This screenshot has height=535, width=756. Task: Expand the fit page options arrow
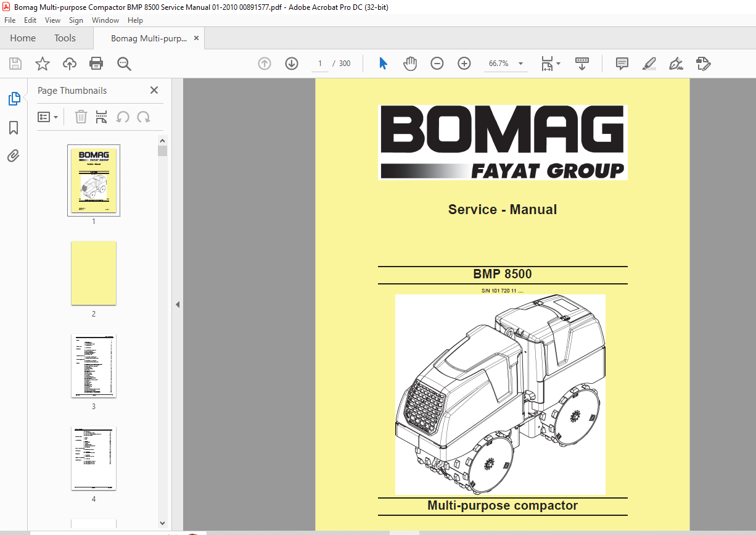point(558,64)
